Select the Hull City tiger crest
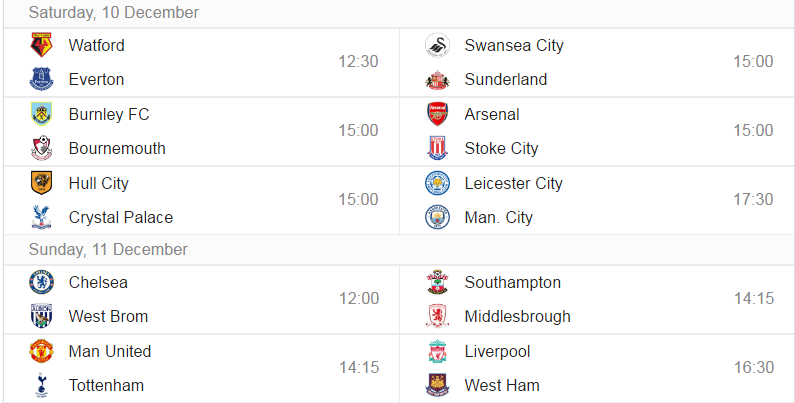Screen dimensions: 795x403 (42, 182)
